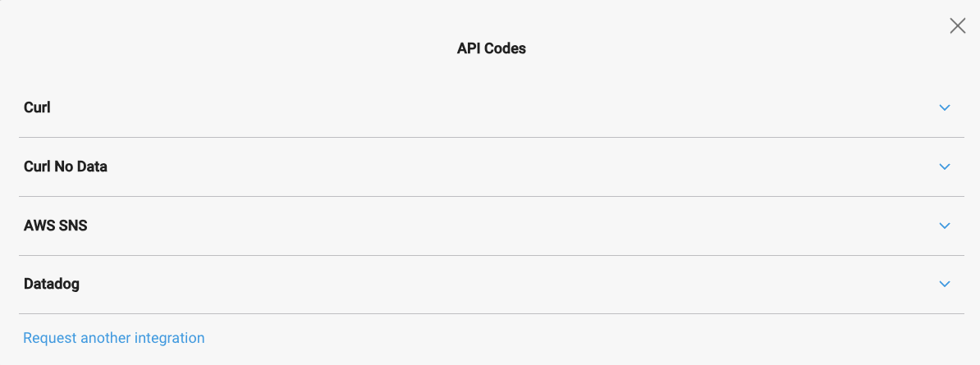Open the Datadog accordion row
This screenshot has height=365, width=980.
(491, 285)
